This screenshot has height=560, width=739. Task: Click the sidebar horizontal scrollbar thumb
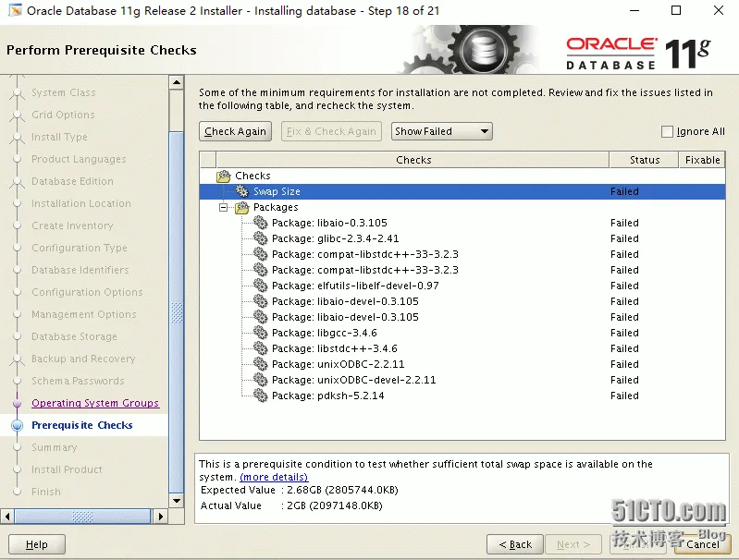(x=82, y=517)
